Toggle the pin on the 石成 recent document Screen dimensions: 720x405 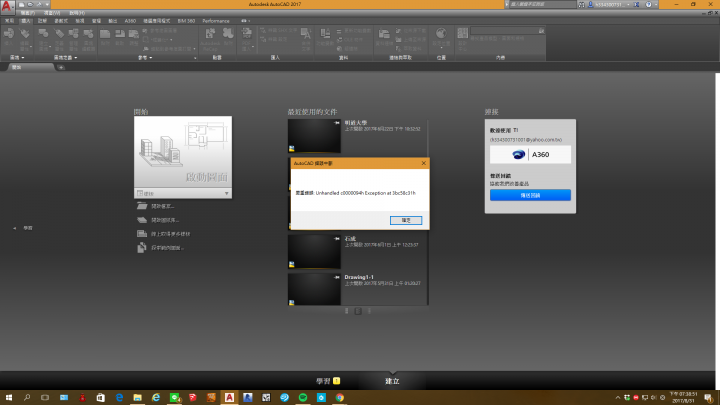(337, 238)
